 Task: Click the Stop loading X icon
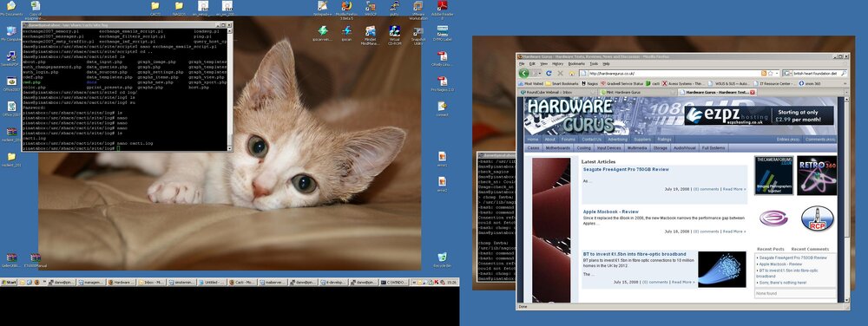pyautogui.click(x=560, y=73)
